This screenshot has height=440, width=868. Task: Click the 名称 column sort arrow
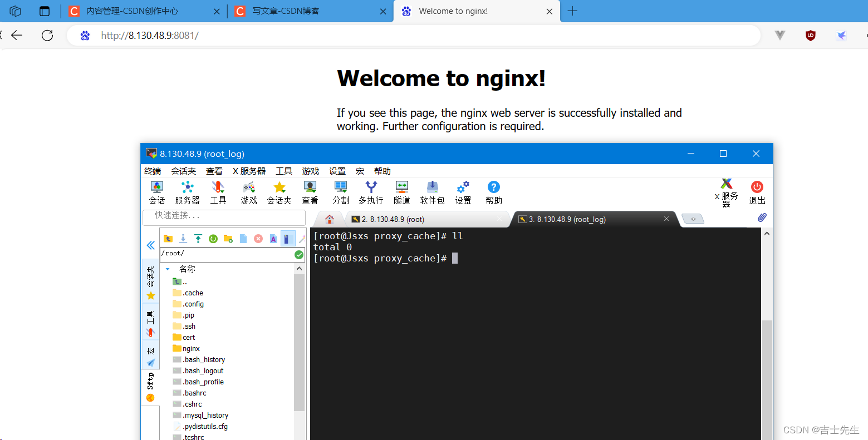coord(168,269)
